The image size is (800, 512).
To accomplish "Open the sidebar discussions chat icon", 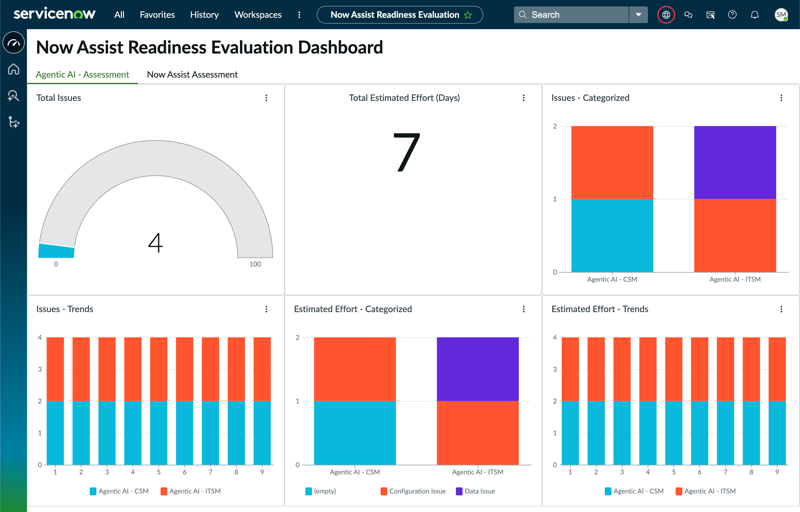I will pyautogui.click(x=688, y=15).
